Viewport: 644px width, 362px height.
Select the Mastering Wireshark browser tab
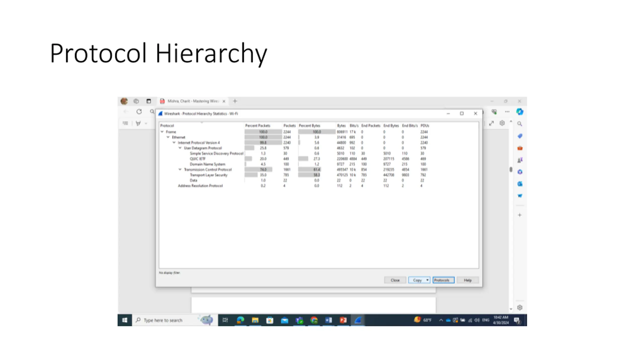[193, 101]
